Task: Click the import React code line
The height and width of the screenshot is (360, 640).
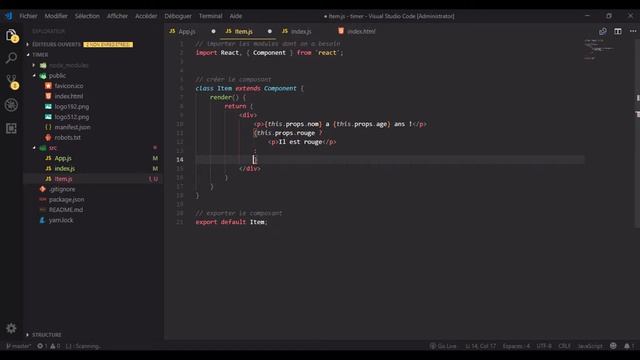Action: click(269, 53)
